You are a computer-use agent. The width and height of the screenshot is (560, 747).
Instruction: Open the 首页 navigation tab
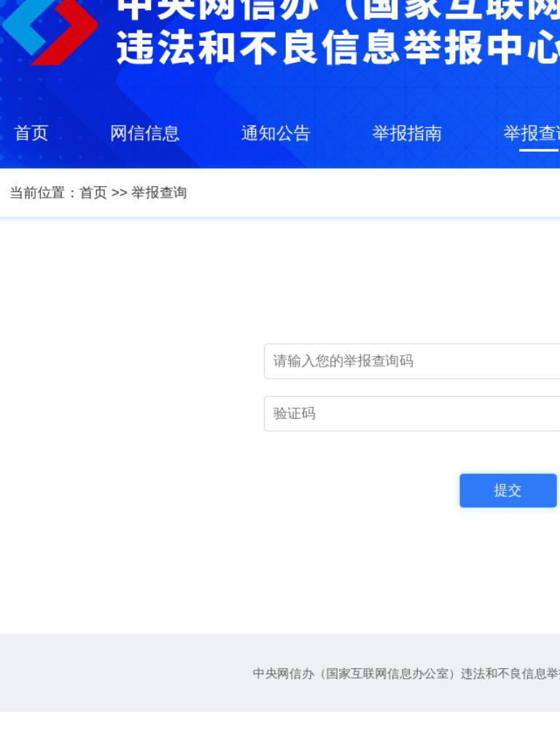pyautogui.click(x=31, y=133)
